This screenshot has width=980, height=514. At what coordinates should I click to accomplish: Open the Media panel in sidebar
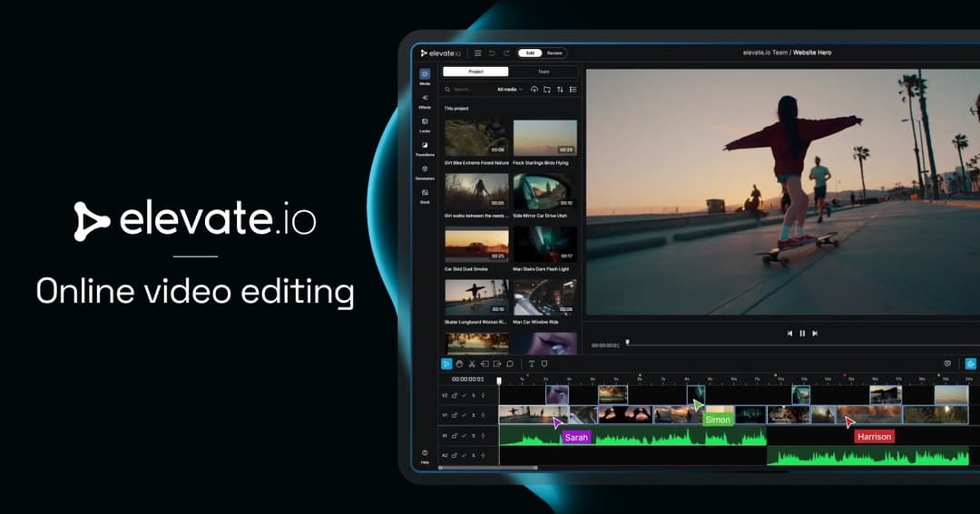click(425, 76)
